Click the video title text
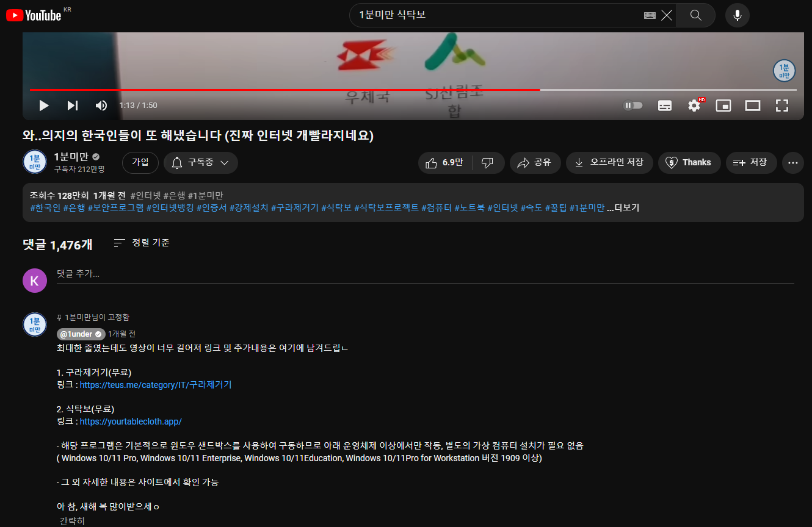 [x=198, y=135]
